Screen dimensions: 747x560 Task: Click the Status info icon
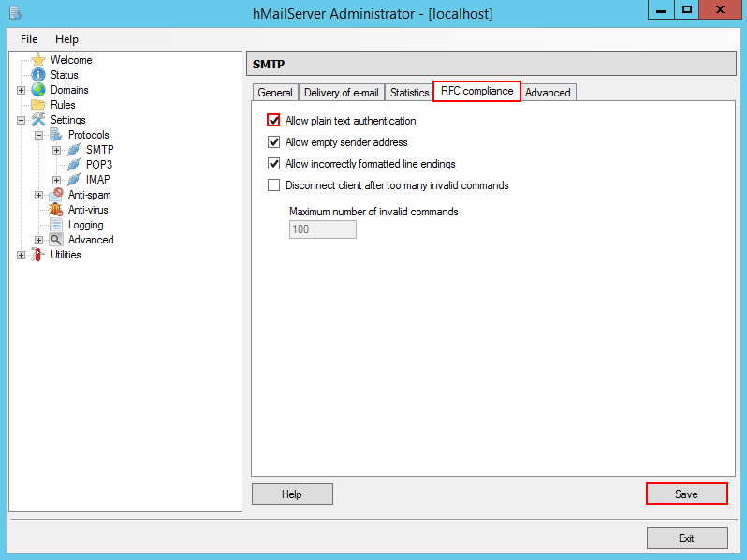[38, 75]
